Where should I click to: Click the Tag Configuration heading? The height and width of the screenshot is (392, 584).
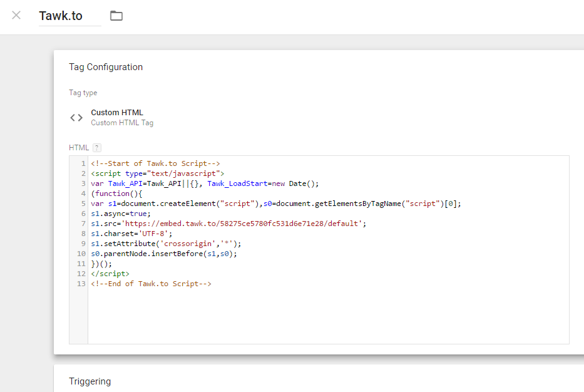pyautogui.click(x=106, y=67)
